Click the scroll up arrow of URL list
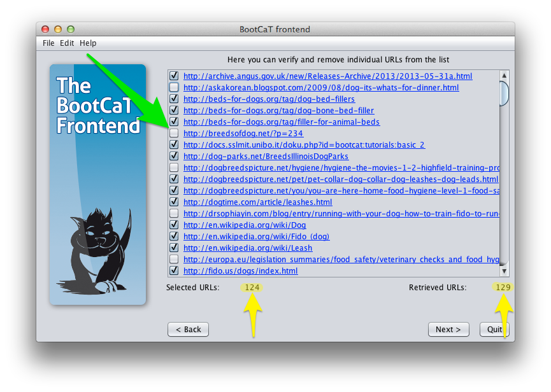The height and width of the screenshot is (392, 551). [504, 76]
